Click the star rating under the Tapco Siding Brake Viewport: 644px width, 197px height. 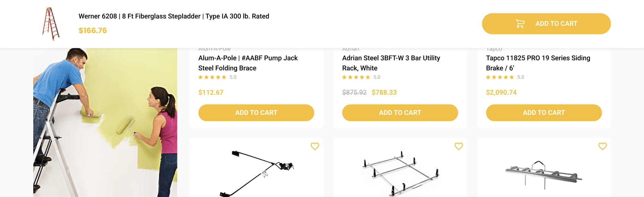500,77
